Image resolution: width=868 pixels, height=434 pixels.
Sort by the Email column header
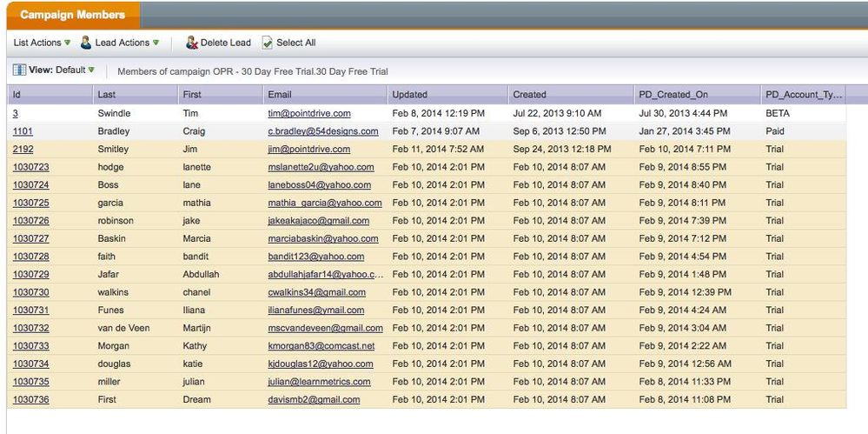click(x=280, y=94)
